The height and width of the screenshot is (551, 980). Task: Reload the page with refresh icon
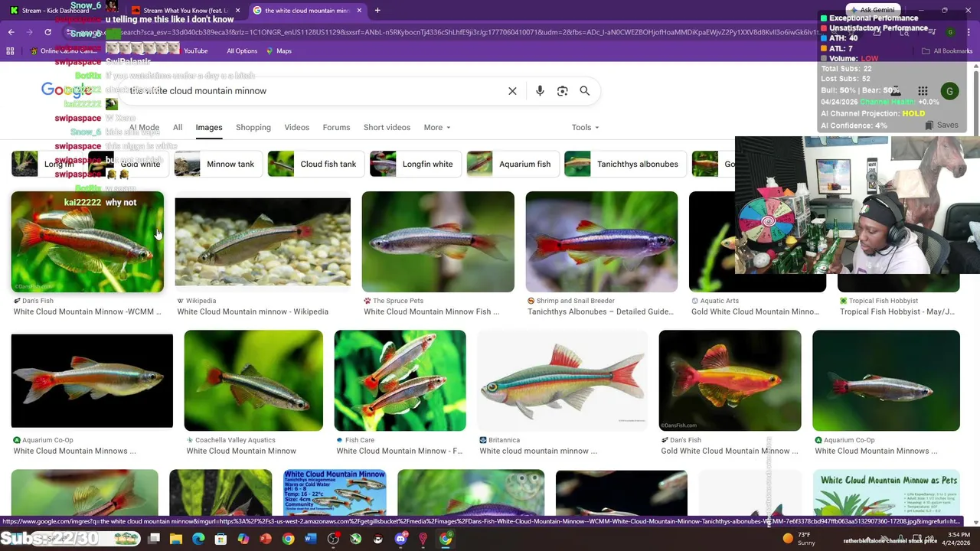pos(47,32)
